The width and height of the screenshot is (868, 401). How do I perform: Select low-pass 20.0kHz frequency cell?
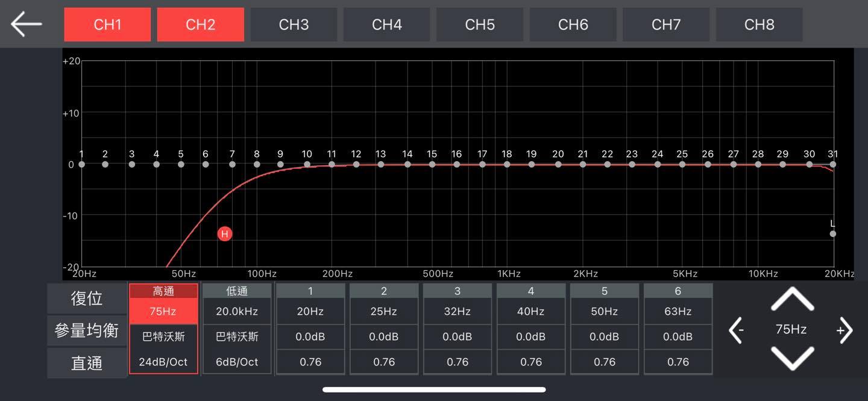(237, 312)
